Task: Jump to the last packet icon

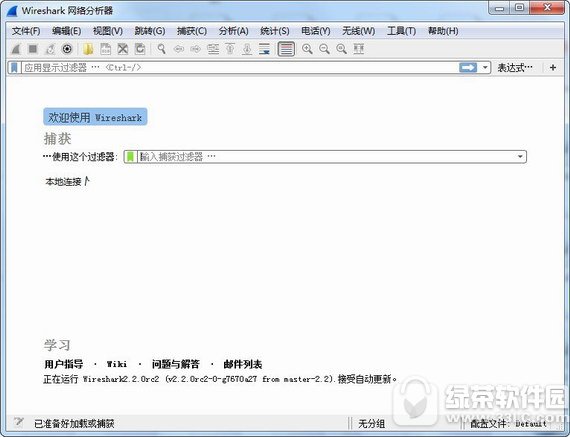Action: pos(247,49)
